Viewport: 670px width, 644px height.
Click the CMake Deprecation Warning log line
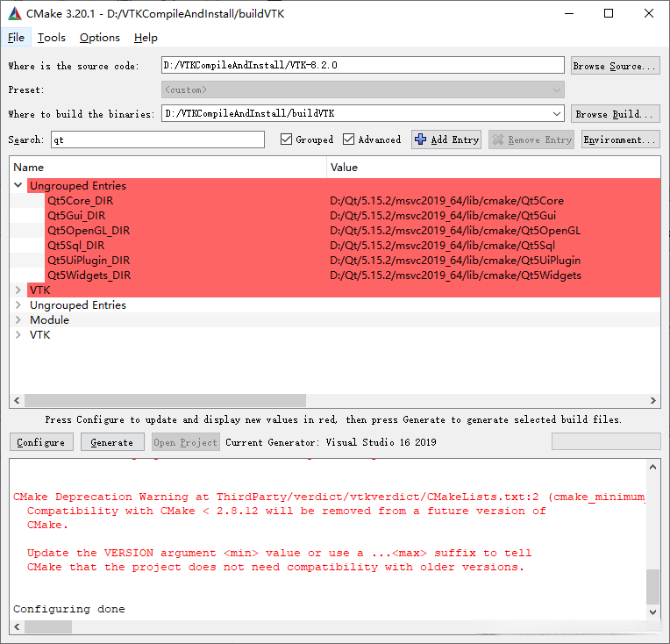tap(329, 497)
